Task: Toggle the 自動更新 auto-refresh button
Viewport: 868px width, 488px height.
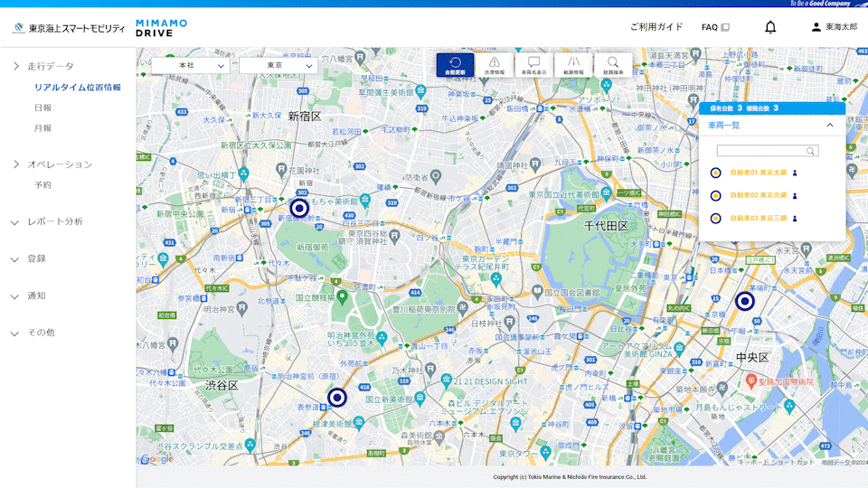Action: click(x=455, y=65)
